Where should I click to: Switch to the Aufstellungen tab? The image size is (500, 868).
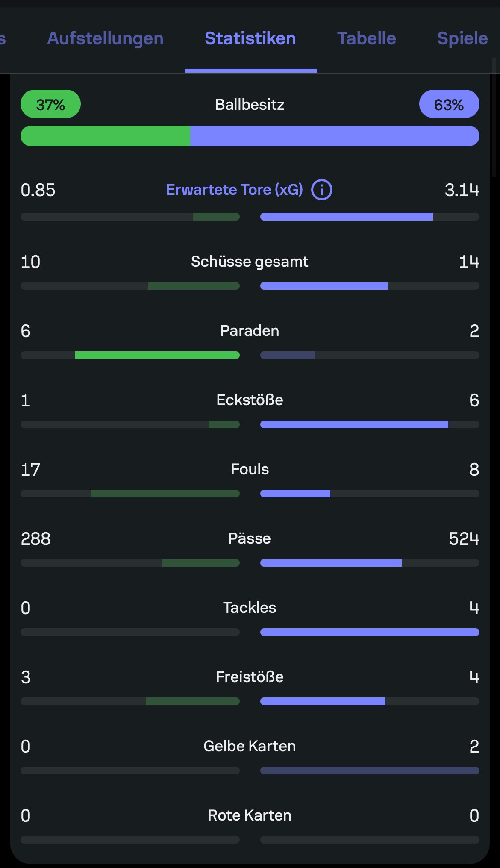pos(105,38)
